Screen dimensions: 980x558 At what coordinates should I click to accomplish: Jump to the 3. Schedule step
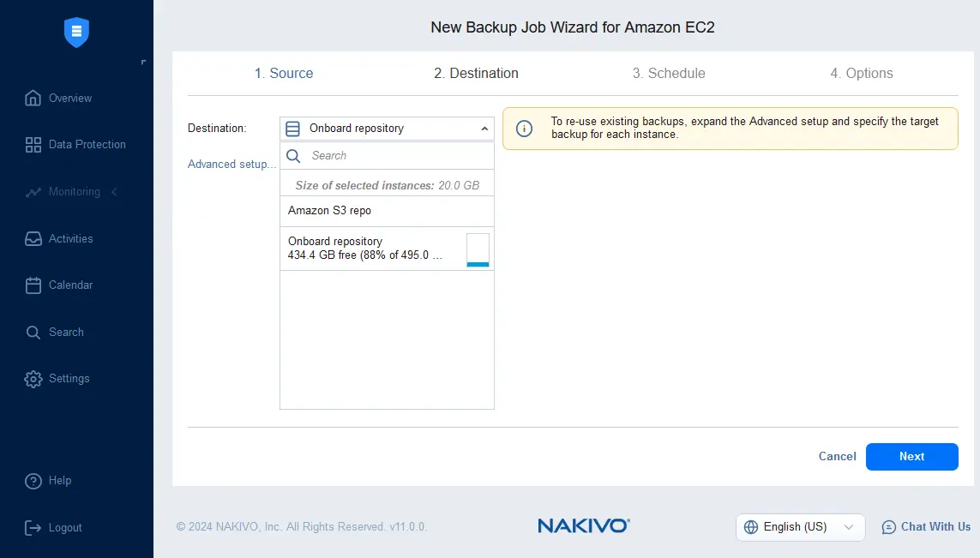(x=669, y=73)
